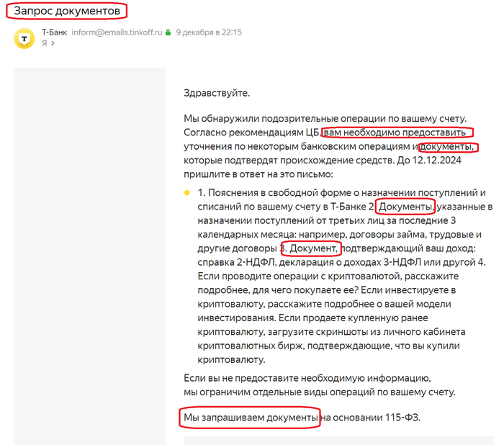Click the email subject Запрос документов

[x=67, y=11]
